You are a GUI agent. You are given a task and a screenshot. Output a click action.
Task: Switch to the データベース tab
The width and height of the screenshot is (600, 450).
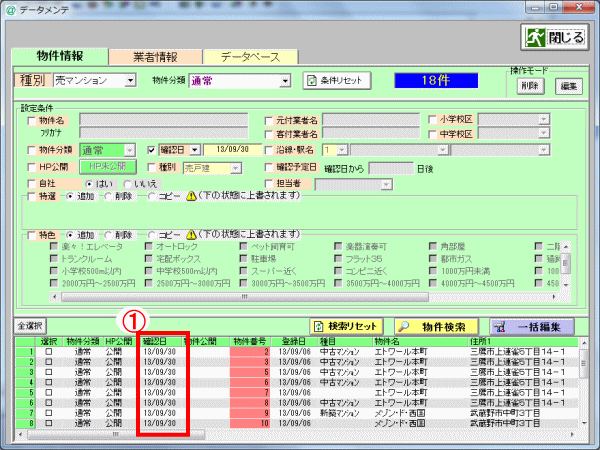click(x=251, y=57)
